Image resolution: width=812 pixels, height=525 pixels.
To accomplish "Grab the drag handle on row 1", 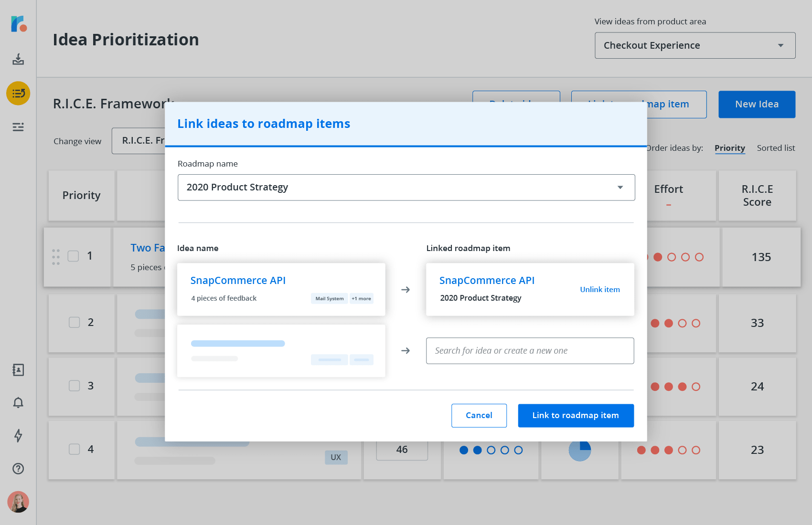I will [56, 257].
